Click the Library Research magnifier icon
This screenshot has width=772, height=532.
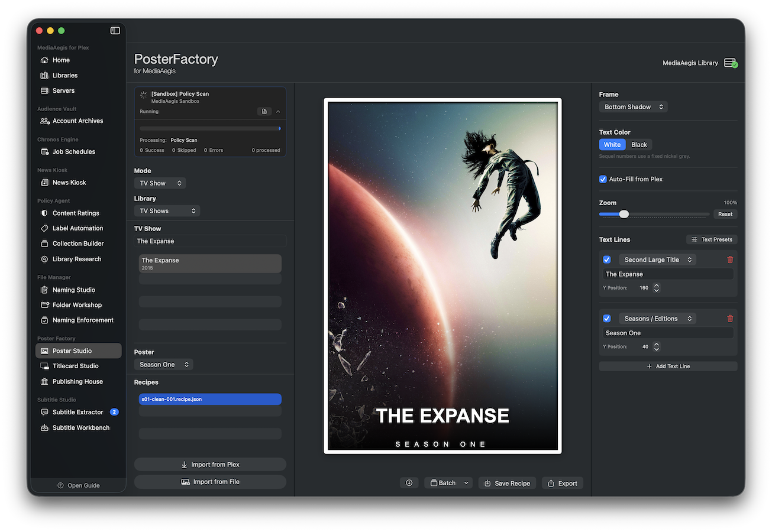(44, 259)
